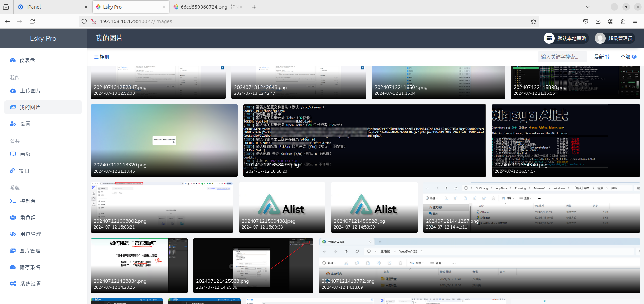
Task: Open the list all tabs dropdown arrow
Action: 588,7
